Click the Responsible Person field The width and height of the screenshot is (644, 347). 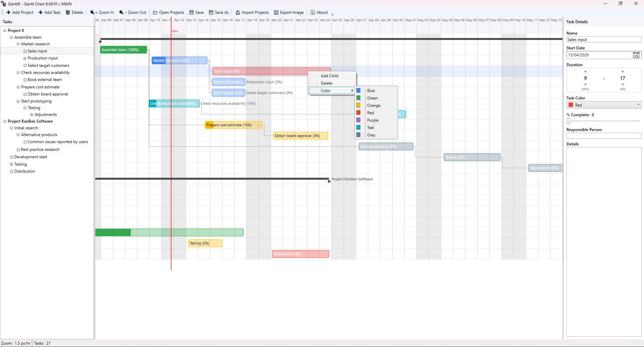(604, 136)
